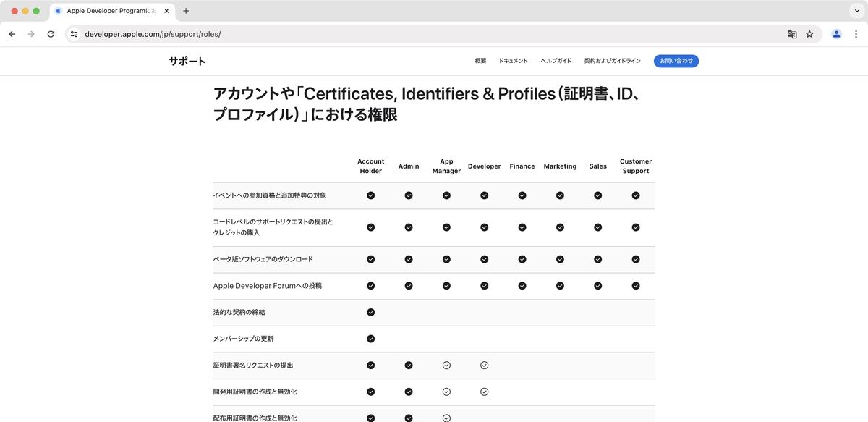Click Finance checkmark in コードレベルのサポートリクエスト row
The image size is (868, 422).
coord(522,227)
